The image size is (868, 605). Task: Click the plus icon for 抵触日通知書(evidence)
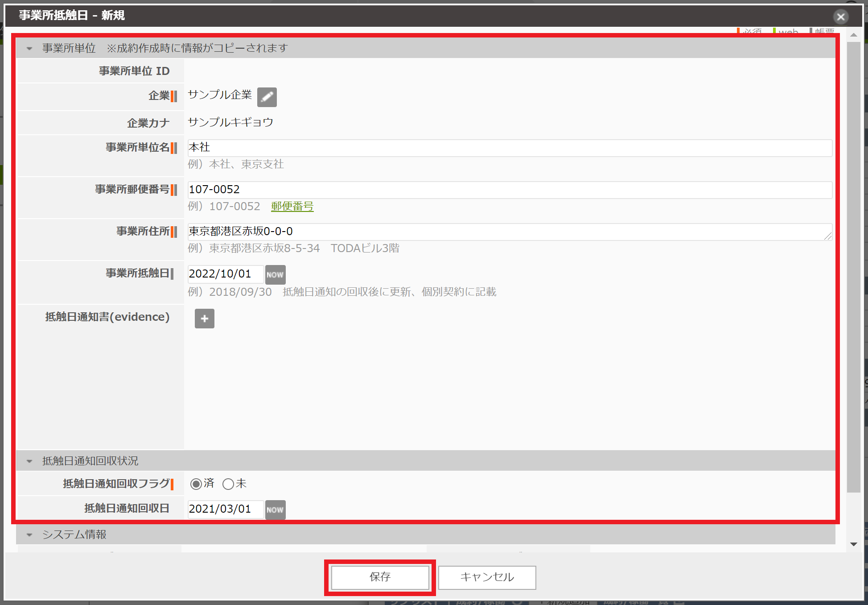pos(205,319)
